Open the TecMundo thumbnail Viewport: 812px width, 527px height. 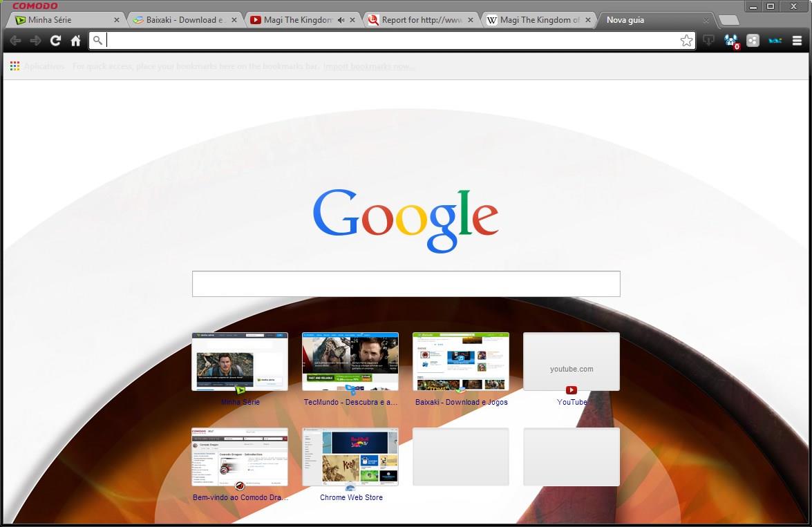click(350, 361)
